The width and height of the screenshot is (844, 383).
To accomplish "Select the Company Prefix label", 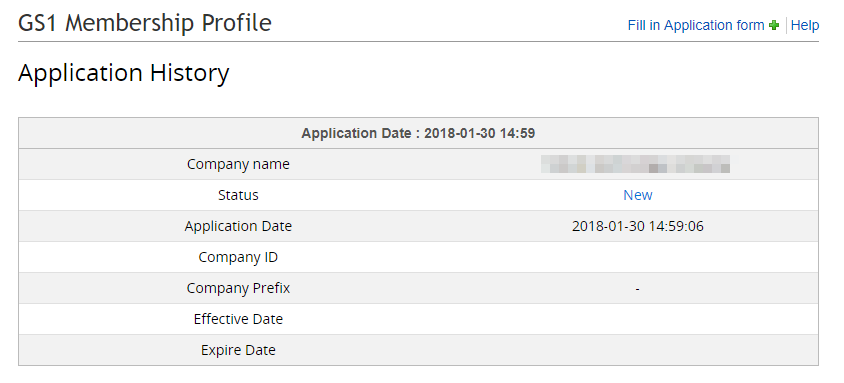I will pyautogui.click(x=238, y=288).
